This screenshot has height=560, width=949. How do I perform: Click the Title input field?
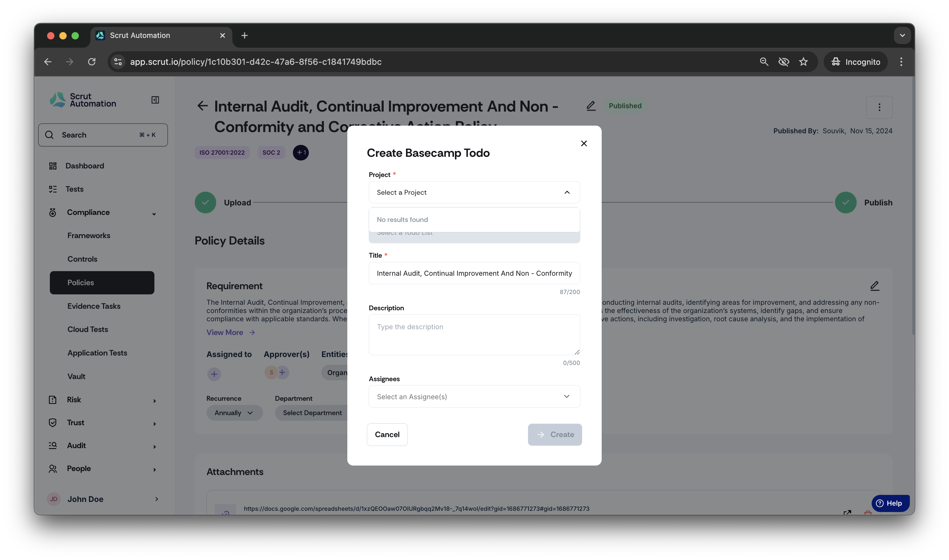pos(474,273)
